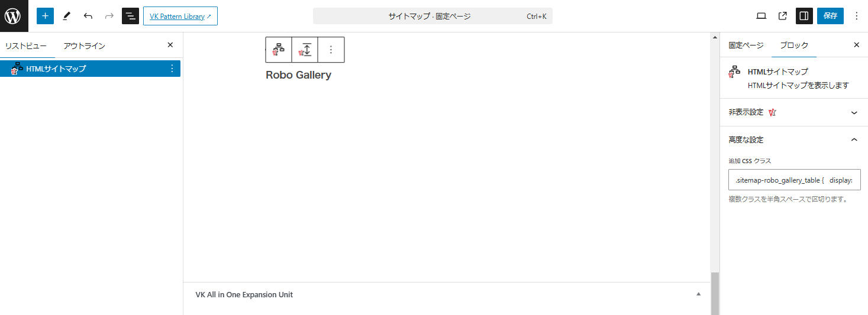Click the blue 保存 button
Screen dimensions: 868x315
point(830,16)
